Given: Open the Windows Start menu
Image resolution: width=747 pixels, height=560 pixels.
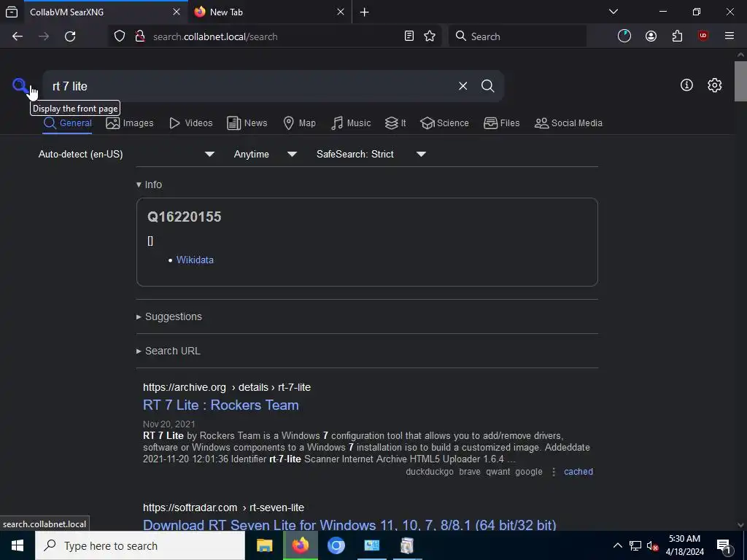Looking at the screenshot, I should 18,545.
